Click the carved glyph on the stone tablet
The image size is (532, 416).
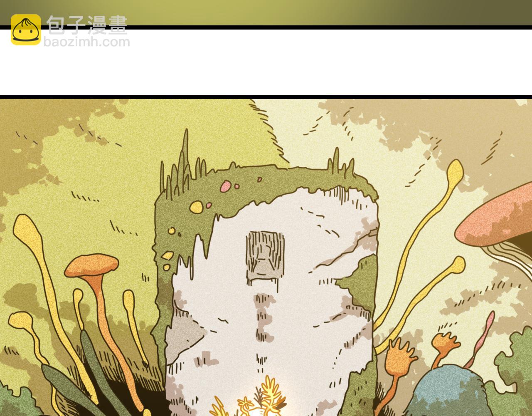click(x=265, y=254)
